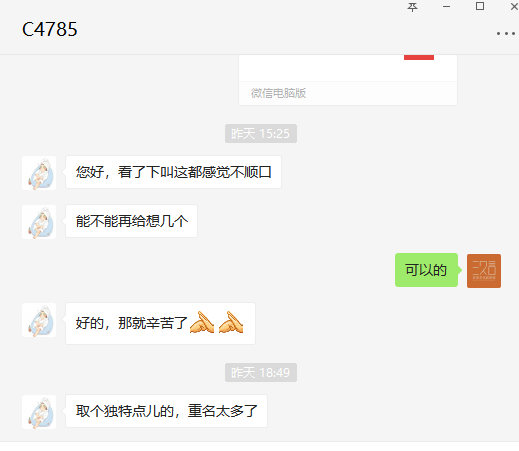
Task: Open the shared card labeled 微信电脑版
Action: point(348,80)
